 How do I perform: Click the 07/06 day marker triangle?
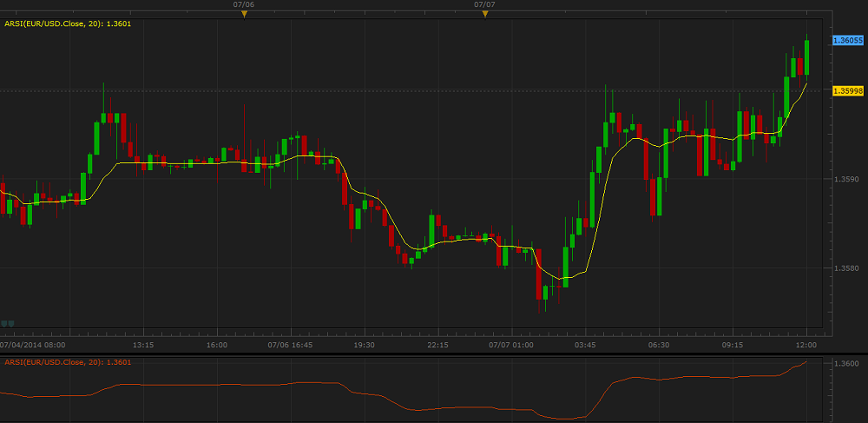[x=244, y=15]
